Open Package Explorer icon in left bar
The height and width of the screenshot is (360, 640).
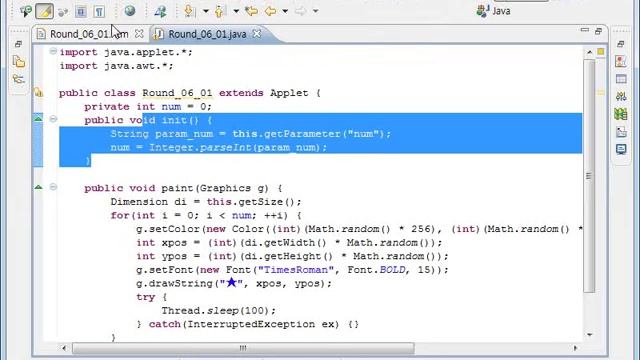(19, 62)
